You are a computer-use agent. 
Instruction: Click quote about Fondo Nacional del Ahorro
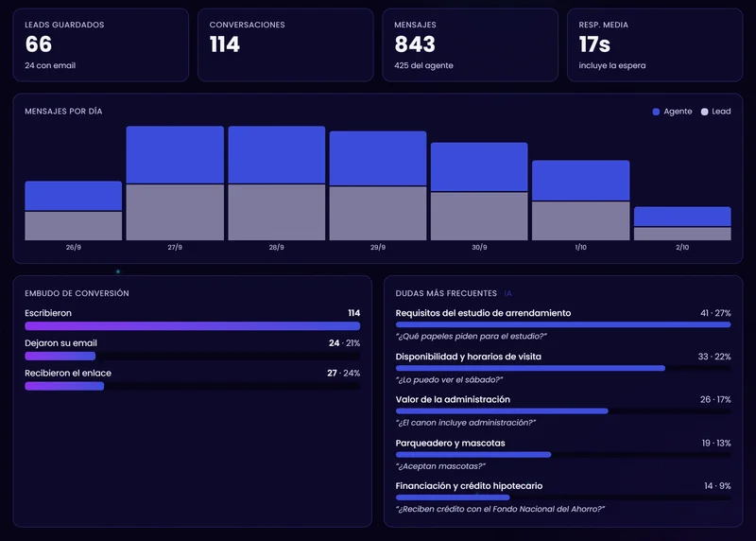[x=500, y=509]
